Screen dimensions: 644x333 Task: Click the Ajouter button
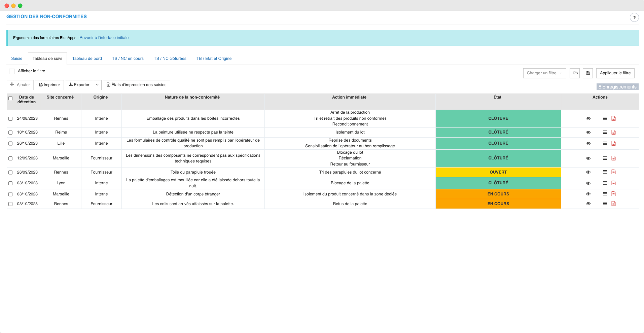click(20, 85)
